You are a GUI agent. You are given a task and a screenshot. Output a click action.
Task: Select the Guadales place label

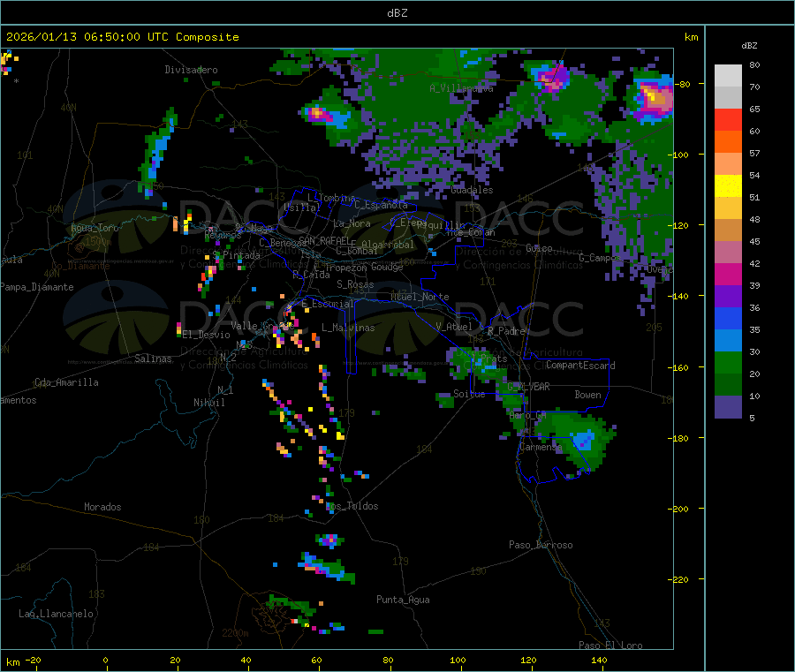[472, 190]
